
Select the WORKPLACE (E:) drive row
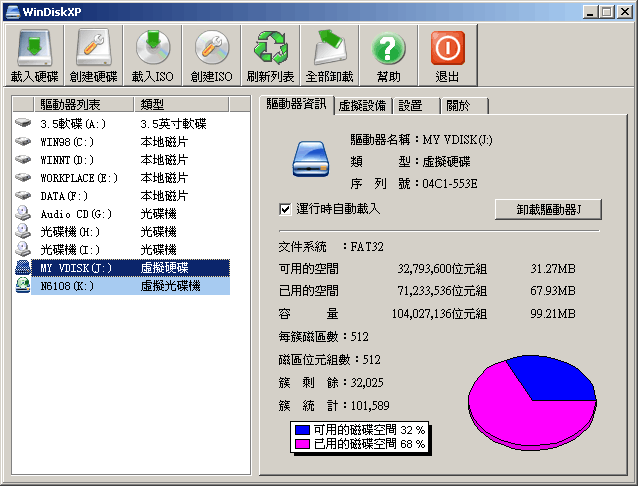click(122, 177)
